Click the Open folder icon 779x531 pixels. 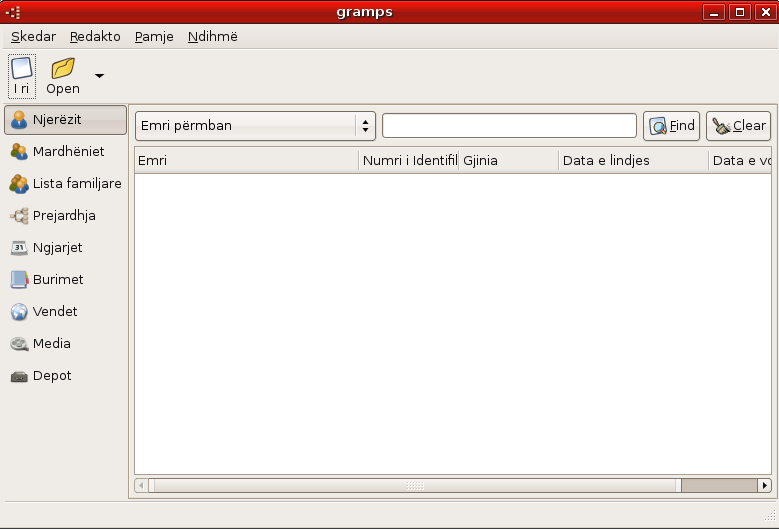pyautogui.click(x=63, y=76)
